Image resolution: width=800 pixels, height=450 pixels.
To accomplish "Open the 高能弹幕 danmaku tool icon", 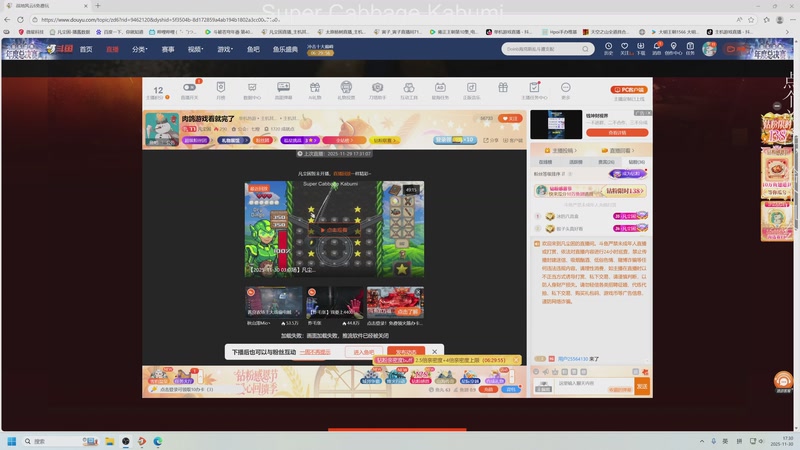I will click(283, 88).
